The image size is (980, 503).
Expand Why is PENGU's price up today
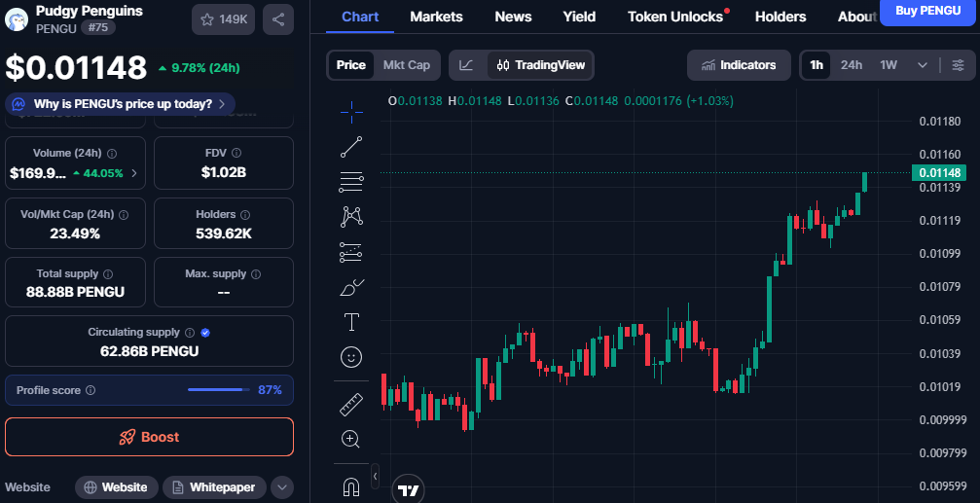(x=120, y=104)
